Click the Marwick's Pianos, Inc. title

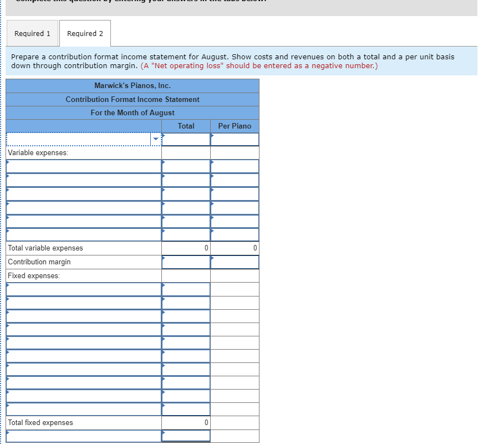click(x=133, y=86)
